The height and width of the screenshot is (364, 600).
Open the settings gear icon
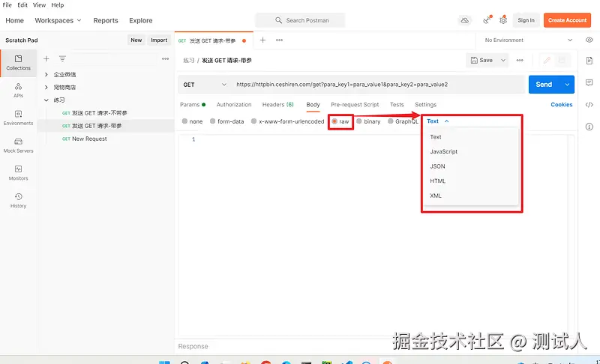pyautogui.click(x=503, y=20)
